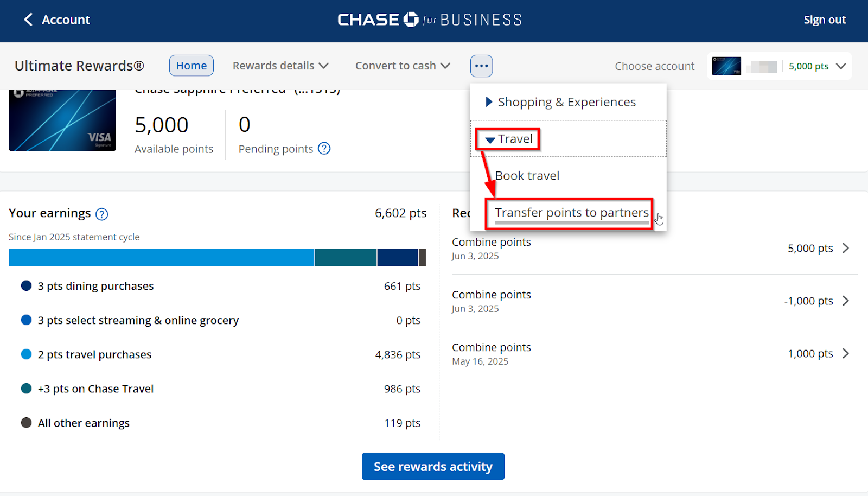
Task: Click Since Jan 2025 statement cycle text
Action: click(74, 237)
